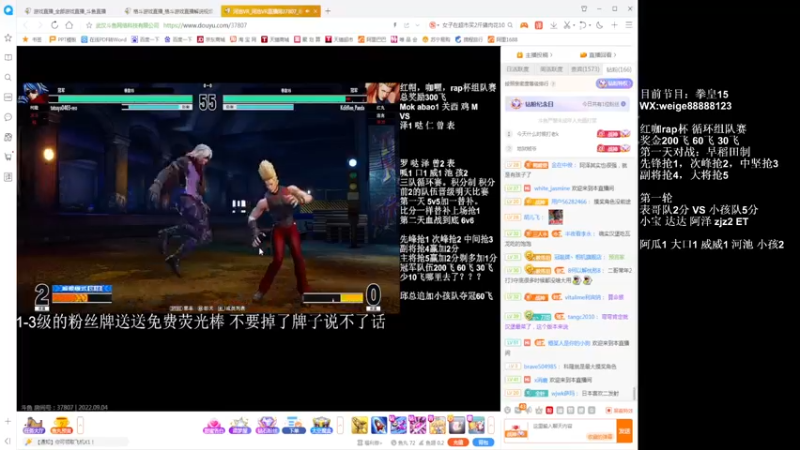
Task: Open 主播投稿 link above chat panel
Action: (x=534, y=55)
